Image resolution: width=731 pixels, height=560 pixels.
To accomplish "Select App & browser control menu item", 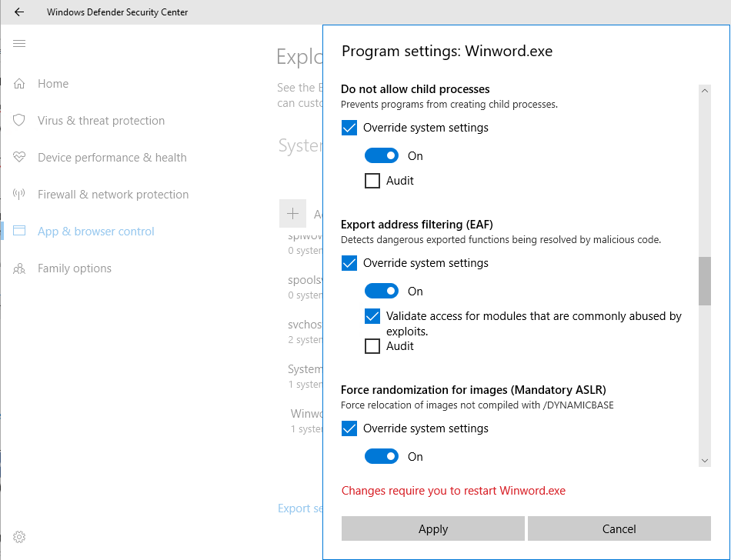I will [95, 232].
